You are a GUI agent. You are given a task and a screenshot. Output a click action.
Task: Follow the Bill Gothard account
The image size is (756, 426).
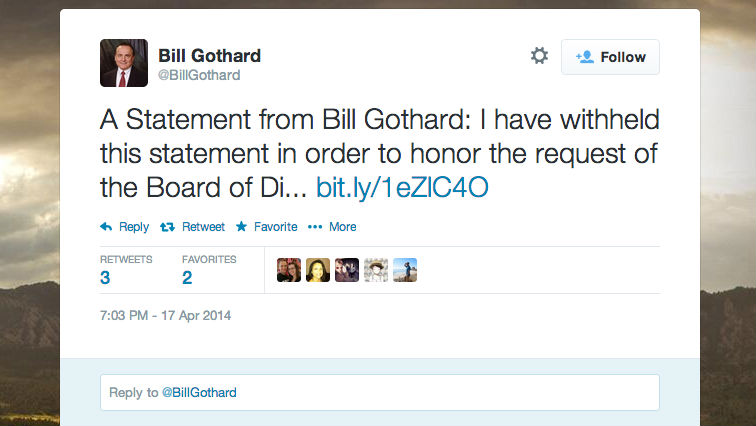[610, 57]
